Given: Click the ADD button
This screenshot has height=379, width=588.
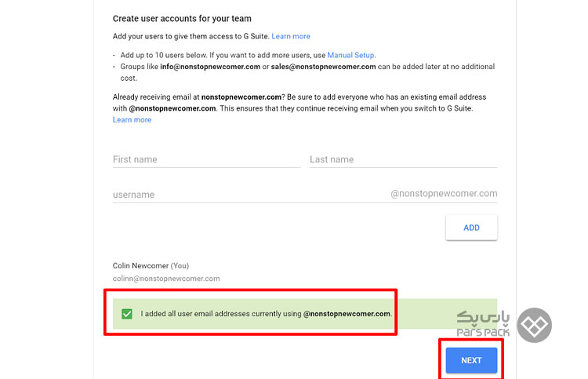Looking at the screenshot, I should [471, 228].
